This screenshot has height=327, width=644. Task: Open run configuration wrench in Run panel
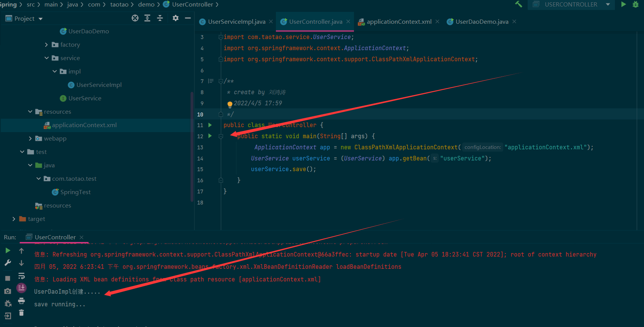pos(8,263)
